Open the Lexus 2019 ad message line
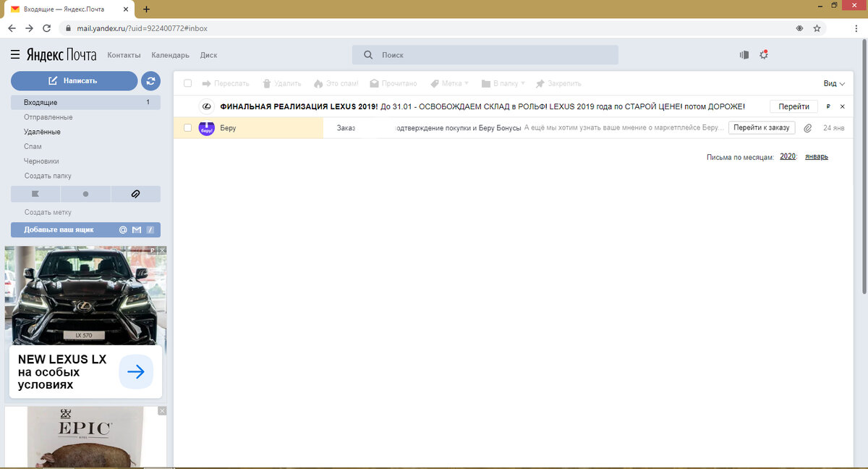The image size is (868, 469). click(x=482, y=106)
